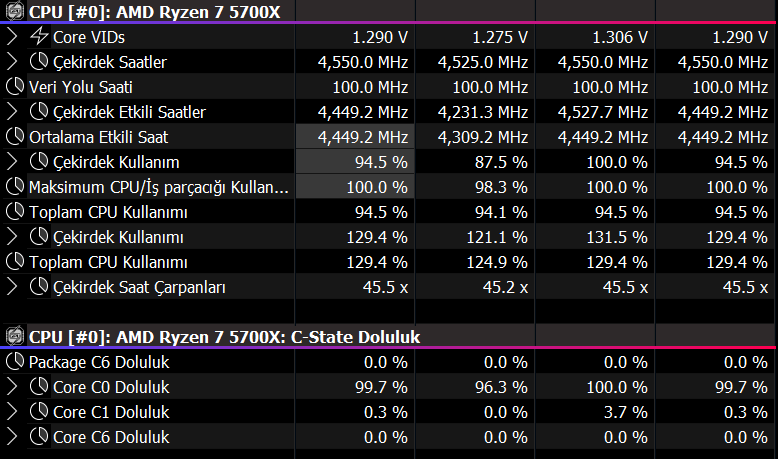Click the C-State Doluluk section header icon
Image resolution: width=778 pixels, height=459 pixels.
15,336
